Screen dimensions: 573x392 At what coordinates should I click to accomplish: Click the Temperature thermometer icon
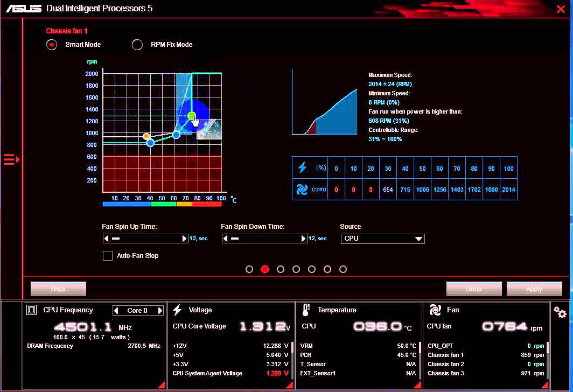[306, 310]
